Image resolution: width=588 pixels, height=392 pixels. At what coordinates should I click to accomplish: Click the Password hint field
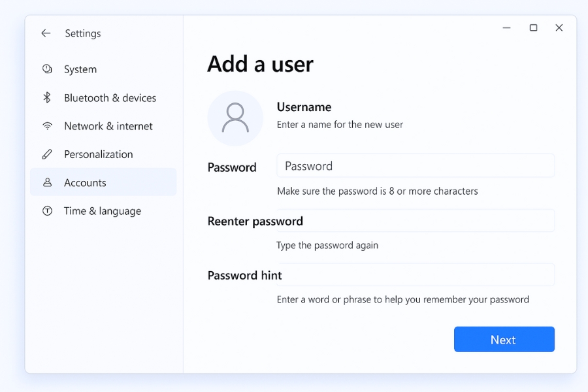[x=416, y=274]
